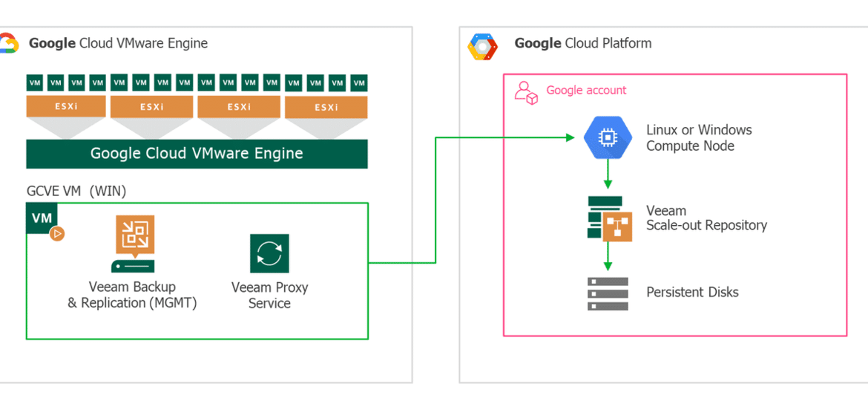Click the Google Cloud Platform hexagon logo
868x407 pixels.
483,46
